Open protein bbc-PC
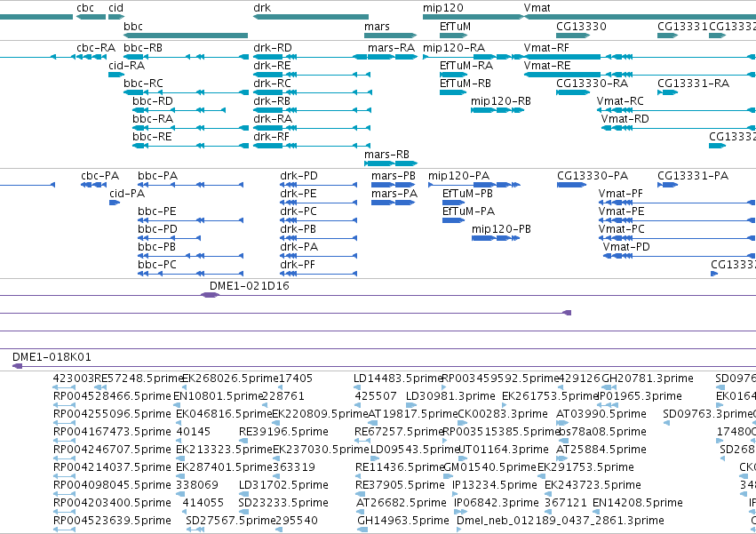756x534 pixels. click(x=157, y=266)
